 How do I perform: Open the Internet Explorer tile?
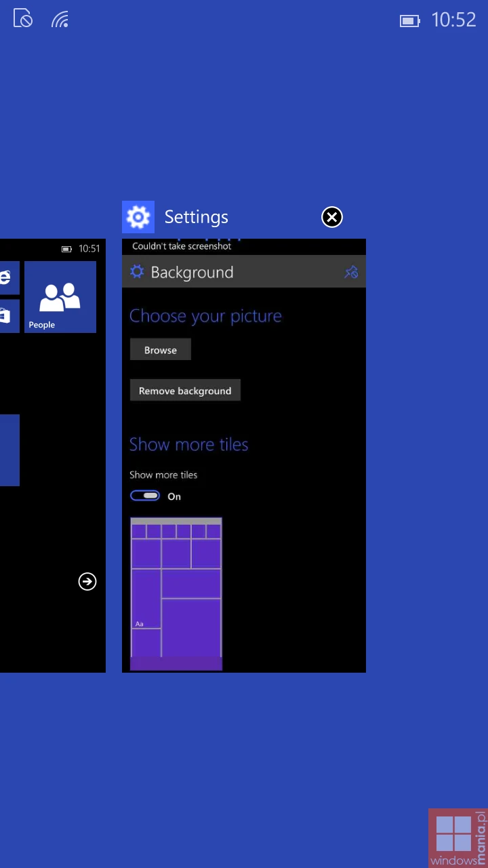pos(7,278)
